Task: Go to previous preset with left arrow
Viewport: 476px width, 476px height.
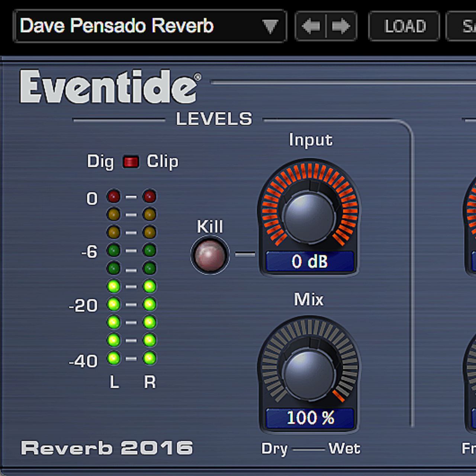Action: 311,26
